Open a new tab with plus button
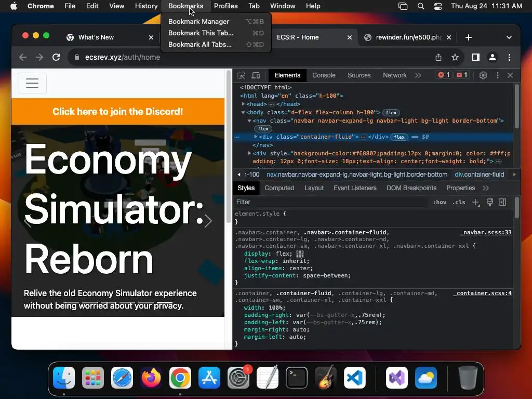The width and height of the screenshot is (532, 399). (469, 37)
